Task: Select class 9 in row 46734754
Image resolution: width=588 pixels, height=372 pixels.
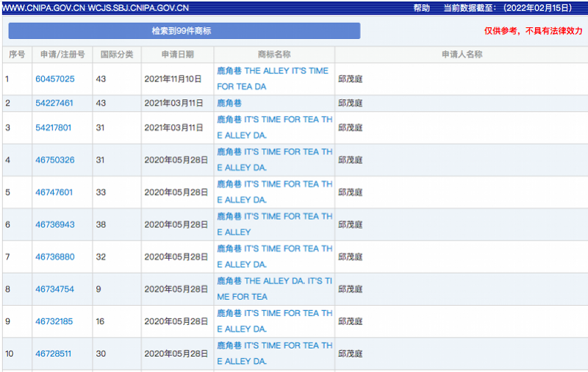Action: tap(98, 289)
